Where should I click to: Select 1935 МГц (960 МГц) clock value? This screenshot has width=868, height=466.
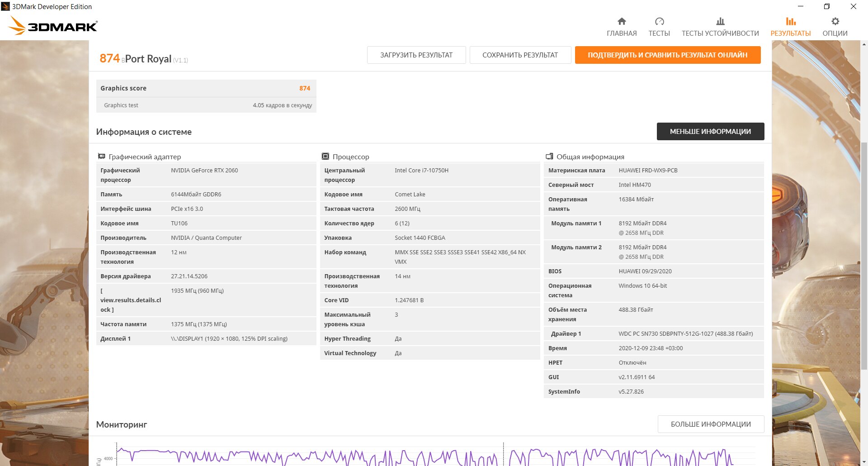point(197,291)
